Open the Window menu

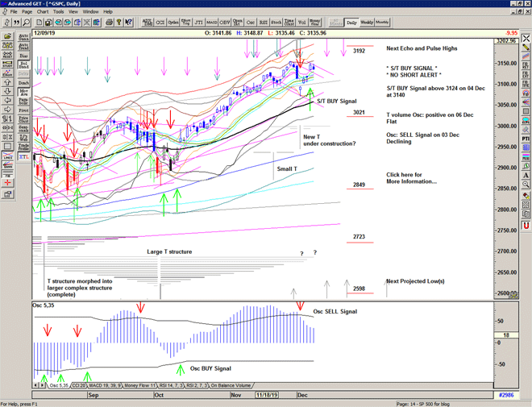[x=90, y=12]
